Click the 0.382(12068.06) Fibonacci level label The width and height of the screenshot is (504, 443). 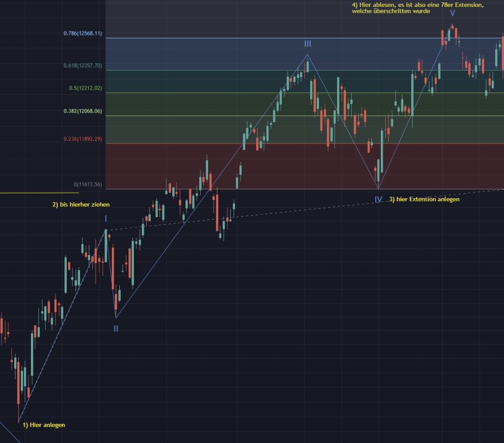tap(82, 111)
